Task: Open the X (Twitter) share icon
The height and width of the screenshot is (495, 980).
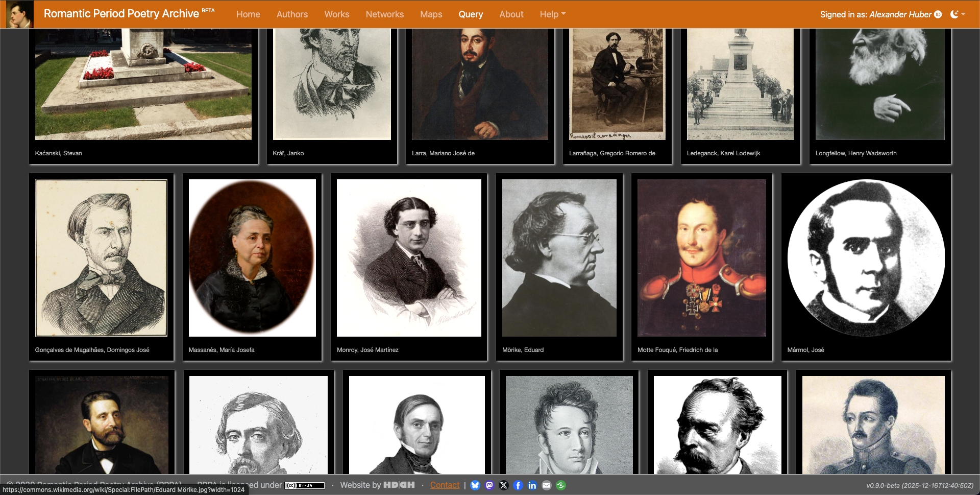Action: click(504, 485)
